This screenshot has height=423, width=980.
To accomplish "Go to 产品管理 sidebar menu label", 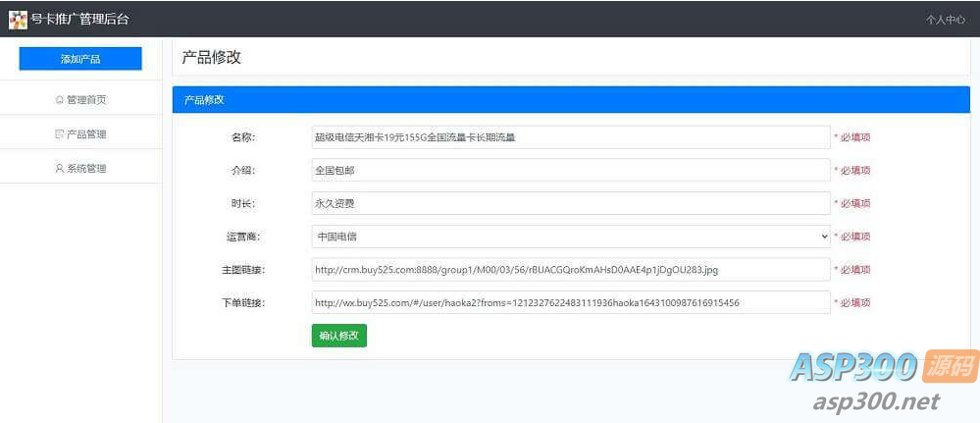I will pyautogui.click(x=86, y=134).
